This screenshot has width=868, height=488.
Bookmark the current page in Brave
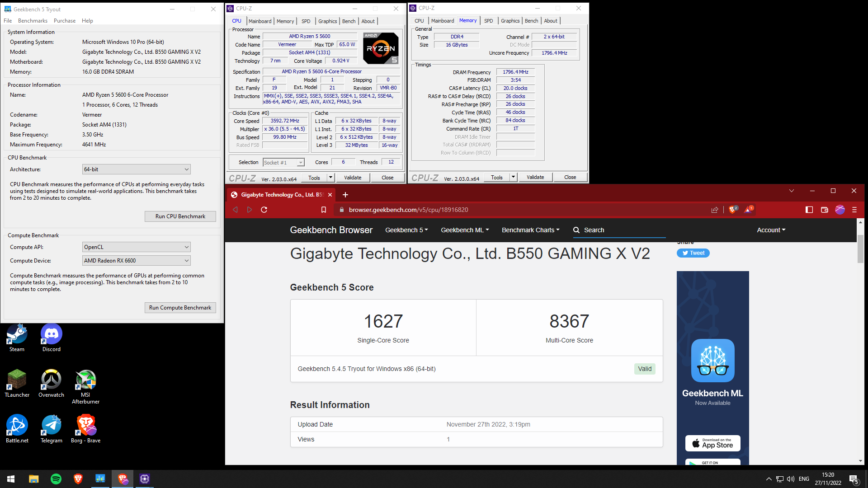324,210
